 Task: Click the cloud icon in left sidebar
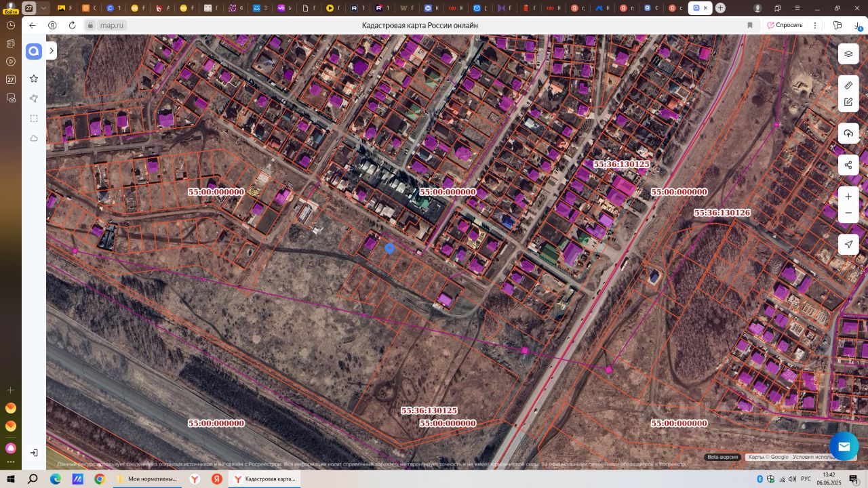click(x=34, y=138)
